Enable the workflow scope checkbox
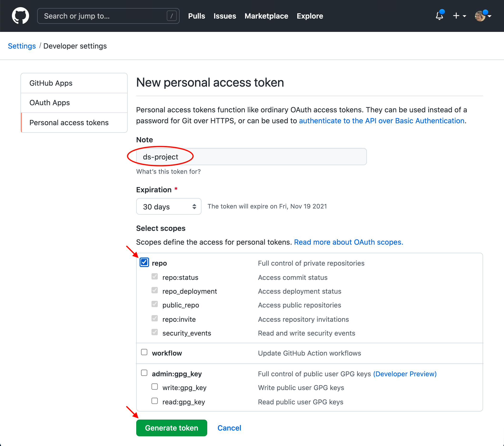This screenshot has width=504, height=446. [144, 352]
